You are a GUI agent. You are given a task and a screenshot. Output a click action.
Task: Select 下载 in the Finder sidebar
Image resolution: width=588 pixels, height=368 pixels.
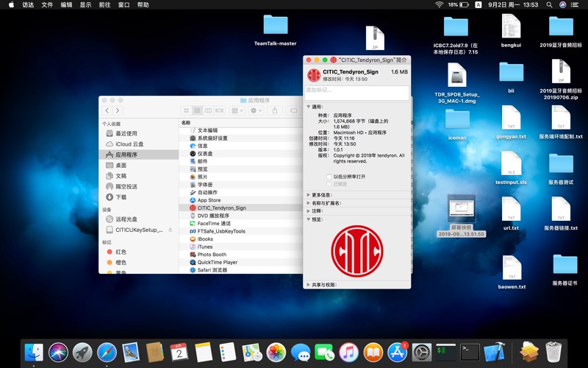click(121, 197)
